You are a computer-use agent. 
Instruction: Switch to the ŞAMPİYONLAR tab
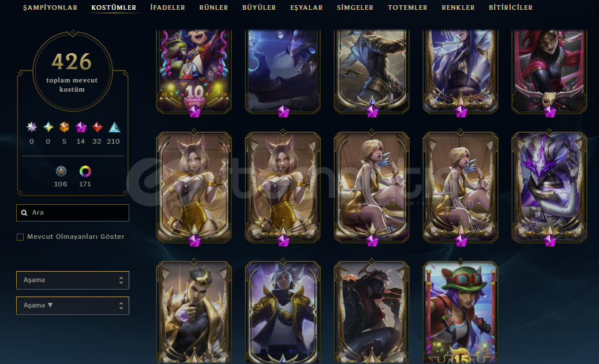(x=50, y=7)
